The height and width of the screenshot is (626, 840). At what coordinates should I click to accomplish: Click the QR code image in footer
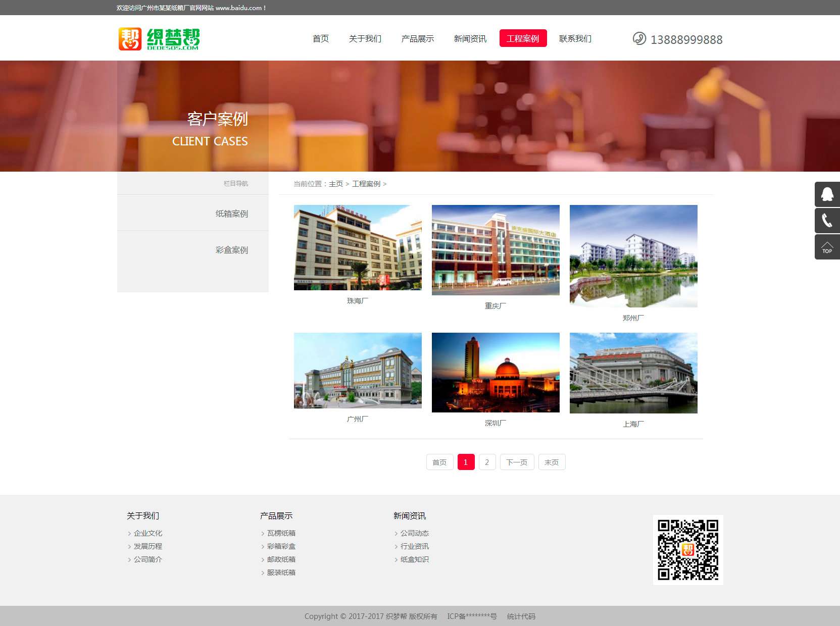687,550
